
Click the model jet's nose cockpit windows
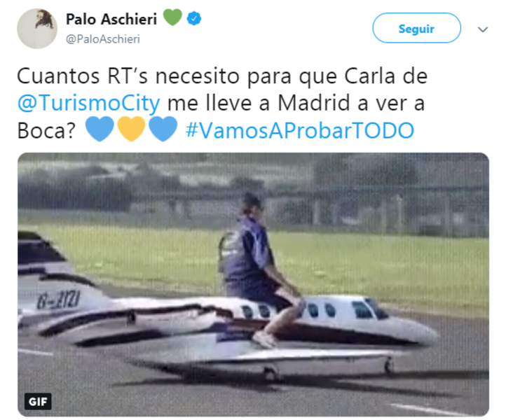(x=369, y=309)
